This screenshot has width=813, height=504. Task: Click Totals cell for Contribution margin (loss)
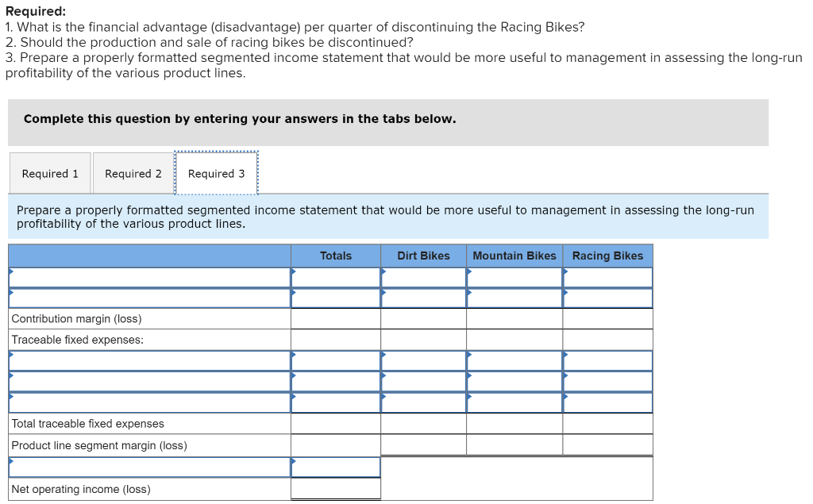tap(335, 319)
